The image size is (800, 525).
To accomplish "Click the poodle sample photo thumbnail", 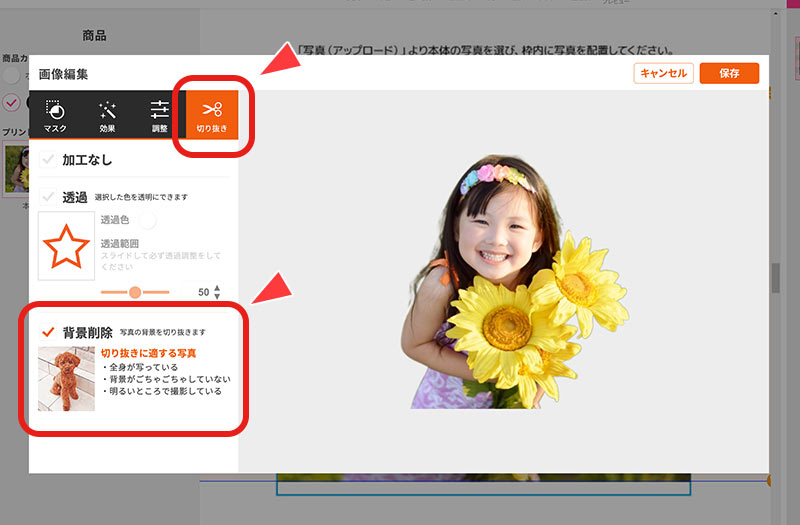I will click(x=66, y=379).
